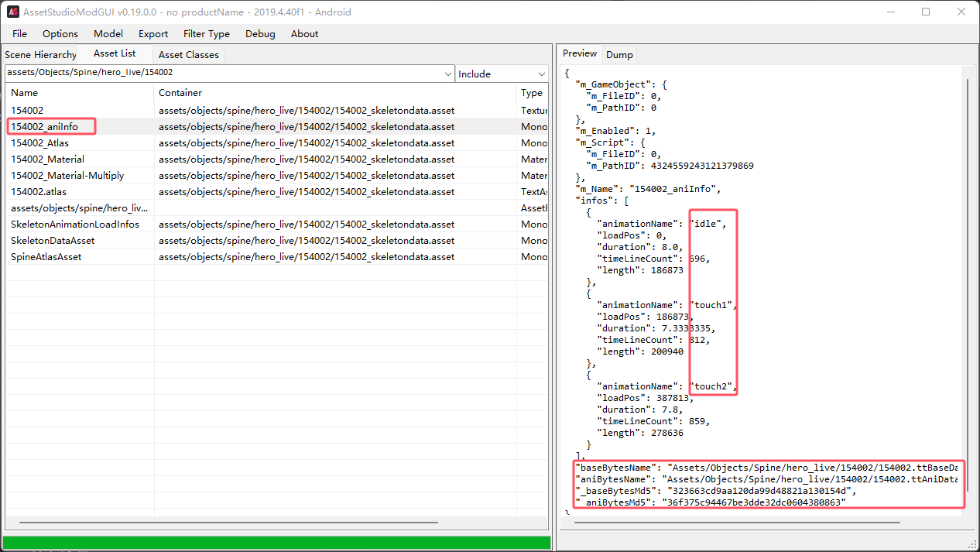The width and height of the screenshot is (980, 552).
Task: Sort by the Type column header
Action: tap(533, 92)
